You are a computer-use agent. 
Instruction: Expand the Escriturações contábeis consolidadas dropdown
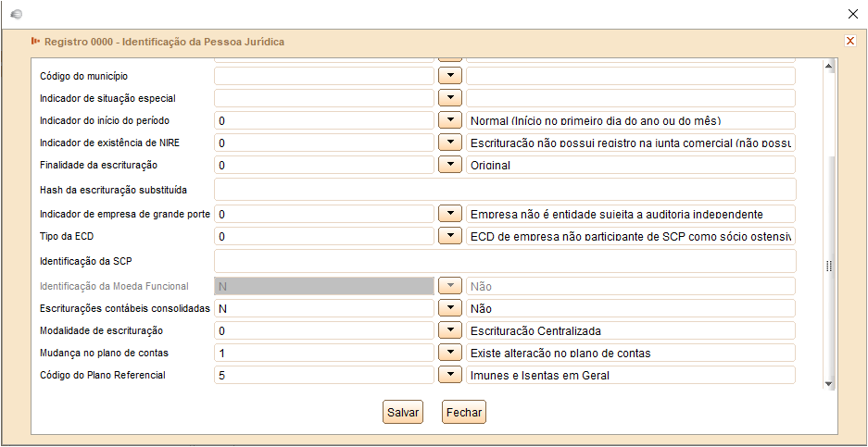pyautogui.click(x=449, y=308)
